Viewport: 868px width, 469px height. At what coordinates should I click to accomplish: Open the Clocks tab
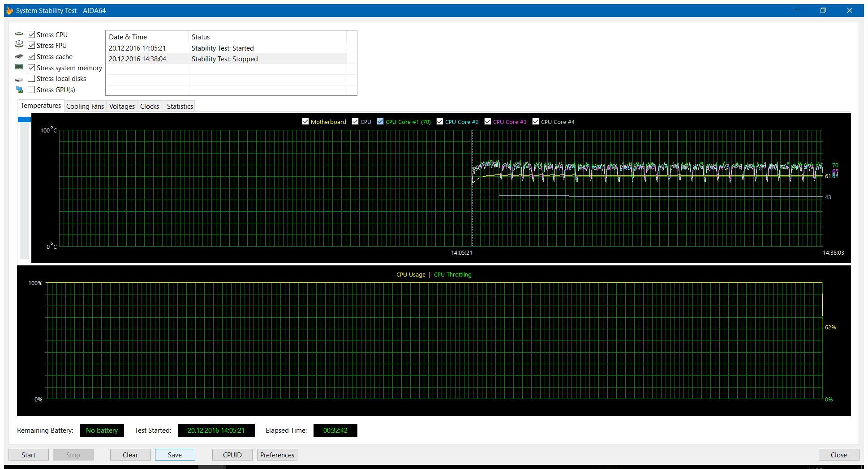150,107
